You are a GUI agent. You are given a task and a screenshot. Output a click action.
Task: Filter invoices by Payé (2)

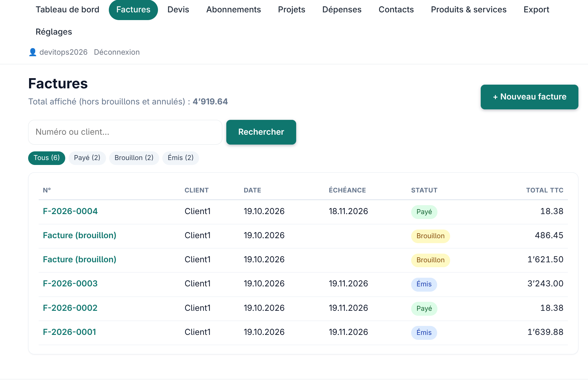pos(87,158)
